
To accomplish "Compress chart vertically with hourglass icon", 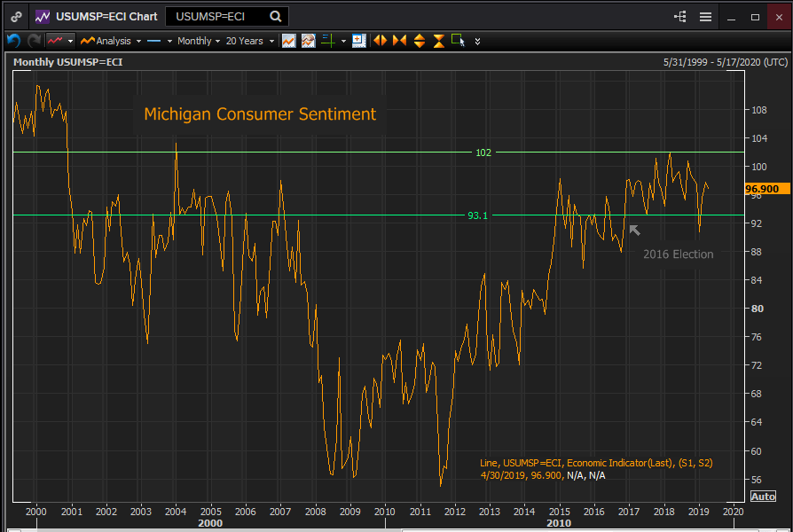I will [438, 41].
